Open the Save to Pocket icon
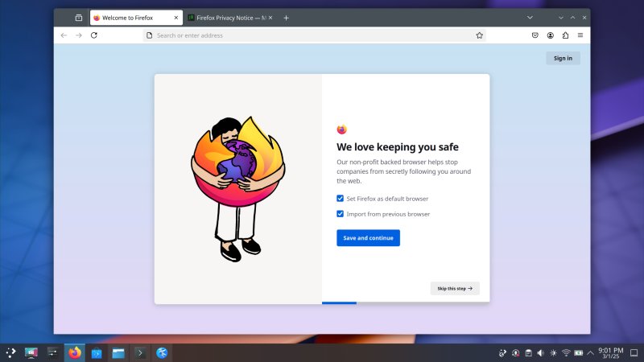Screen dimensions: 644x362 coord(535,35)
